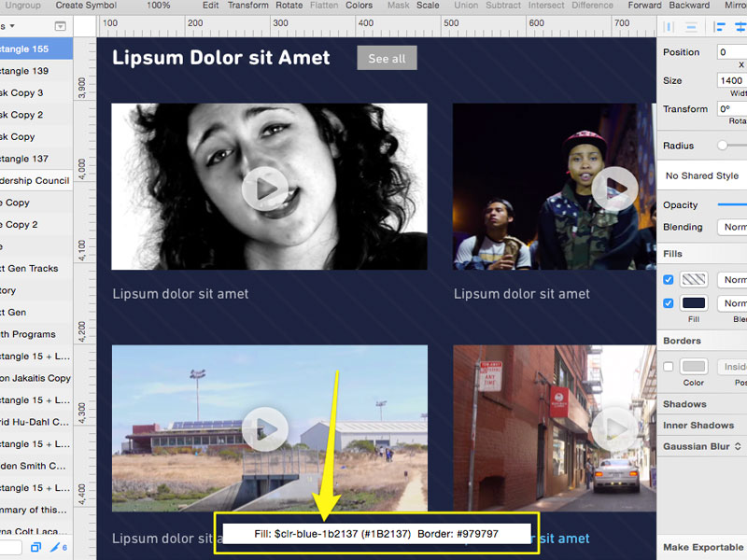
Task: Toggle the layer list panel icon
Action: pos(61,26)
